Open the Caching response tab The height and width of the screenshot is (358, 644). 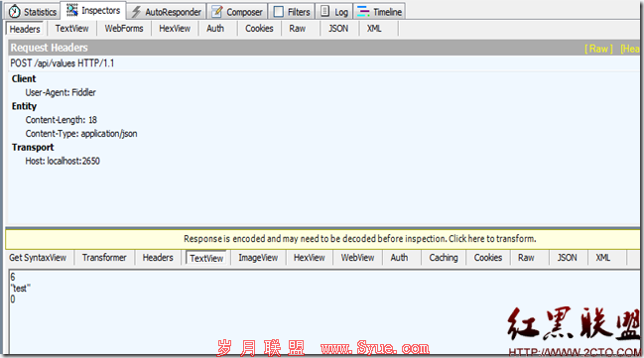click(444, 258)
